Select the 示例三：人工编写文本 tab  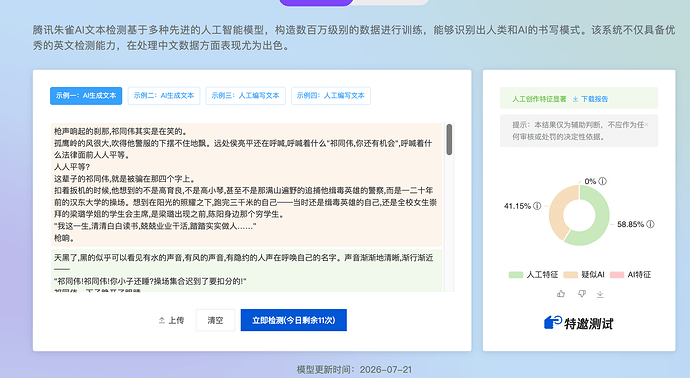(x=246, y=95)
